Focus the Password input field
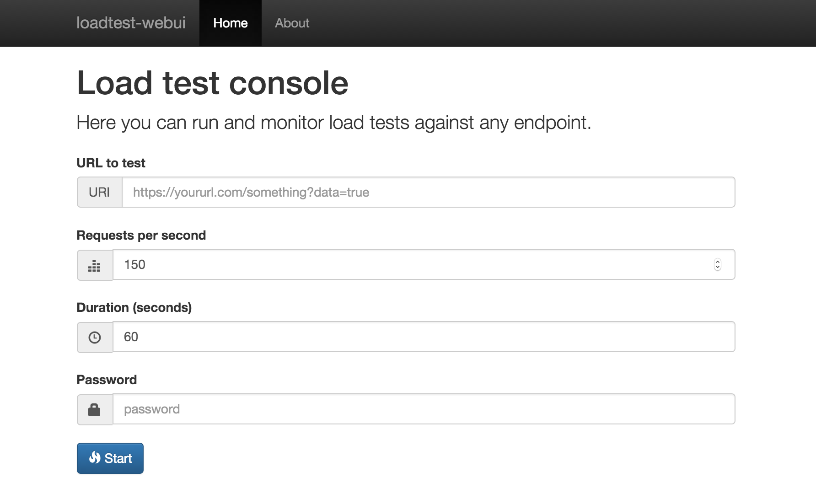 (x=424, y=409)
